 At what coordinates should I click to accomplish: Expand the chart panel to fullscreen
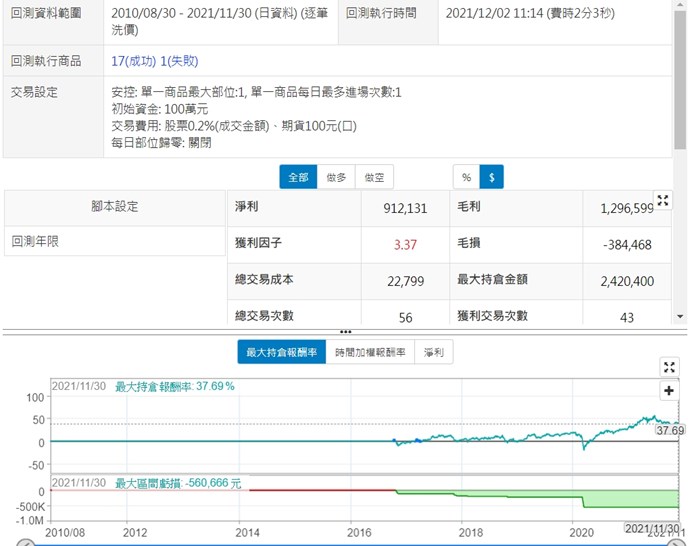[669, 367]
